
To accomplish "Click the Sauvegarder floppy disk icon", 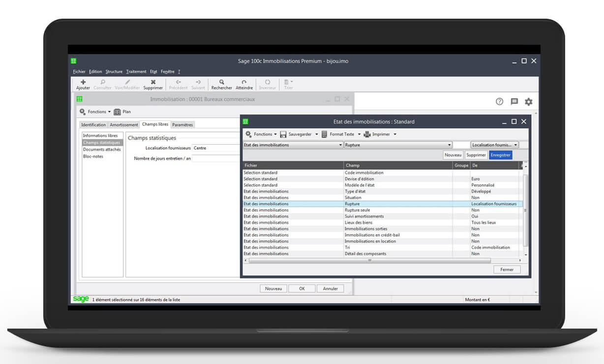I will (283, 134).
